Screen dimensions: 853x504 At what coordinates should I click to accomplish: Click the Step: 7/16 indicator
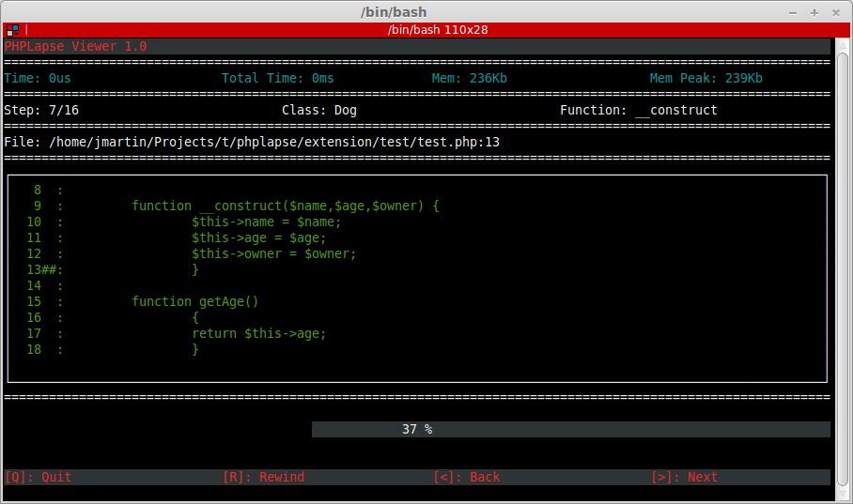pyautogui.click(x=41, y=111)
